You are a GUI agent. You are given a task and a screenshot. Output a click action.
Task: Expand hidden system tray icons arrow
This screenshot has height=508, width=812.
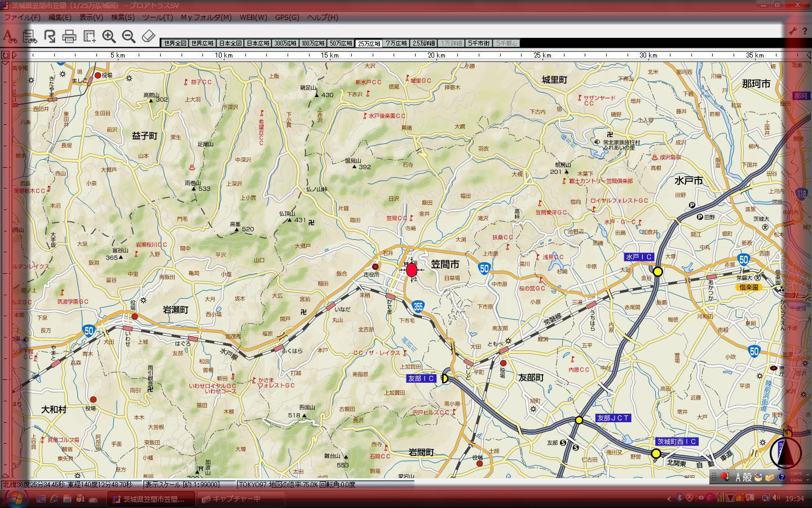[669, 498]
